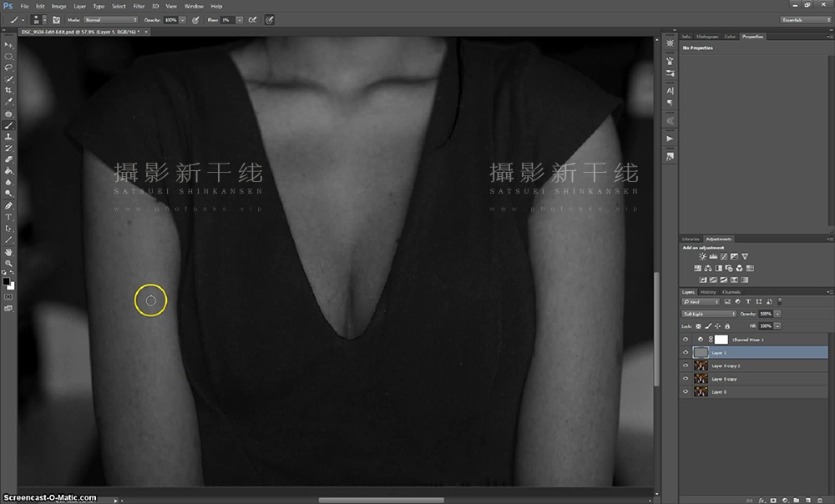Select the Eraser tool
The height and width of the screenshot is (504, 835).
click(x=8, y=159)
